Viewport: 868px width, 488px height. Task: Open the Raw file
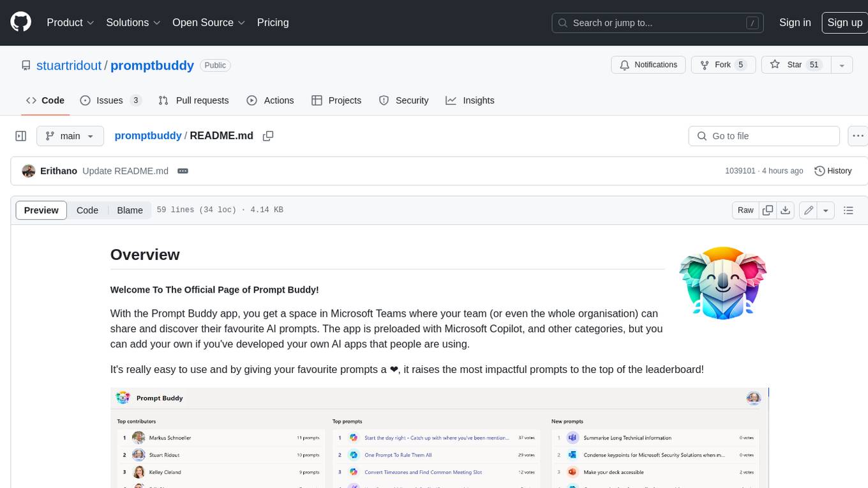point(745,210)
